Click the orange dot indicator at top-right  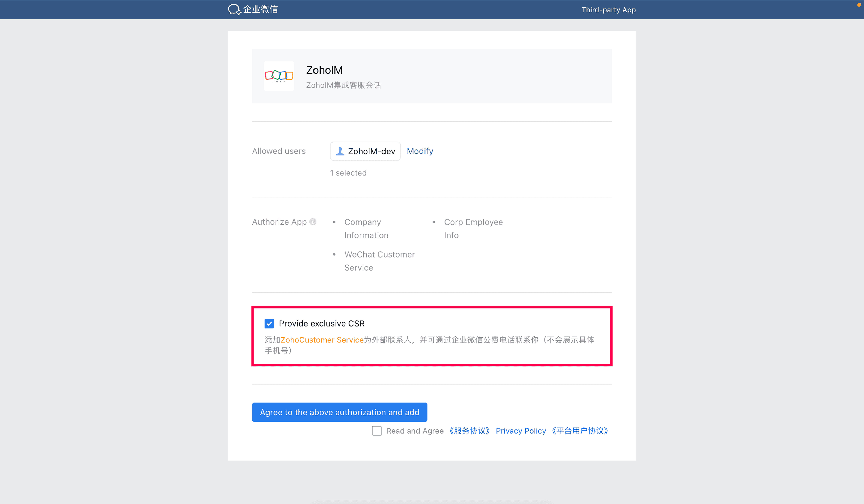859,4
